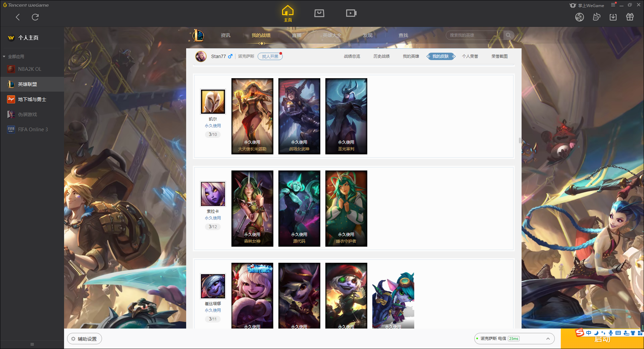Collapse the 全部应用 section

14,56
